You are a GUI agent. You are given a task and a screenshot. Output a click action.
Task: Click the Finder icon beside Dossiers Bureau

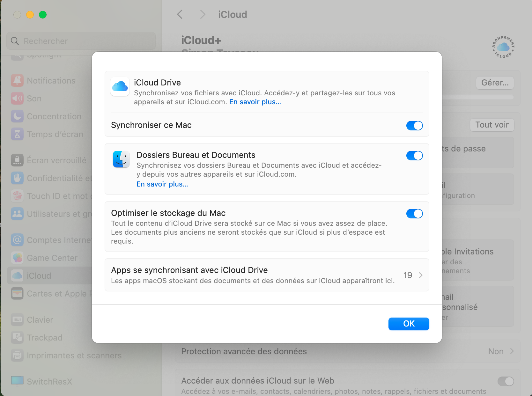pyautogui.click(x=121, y=159)
